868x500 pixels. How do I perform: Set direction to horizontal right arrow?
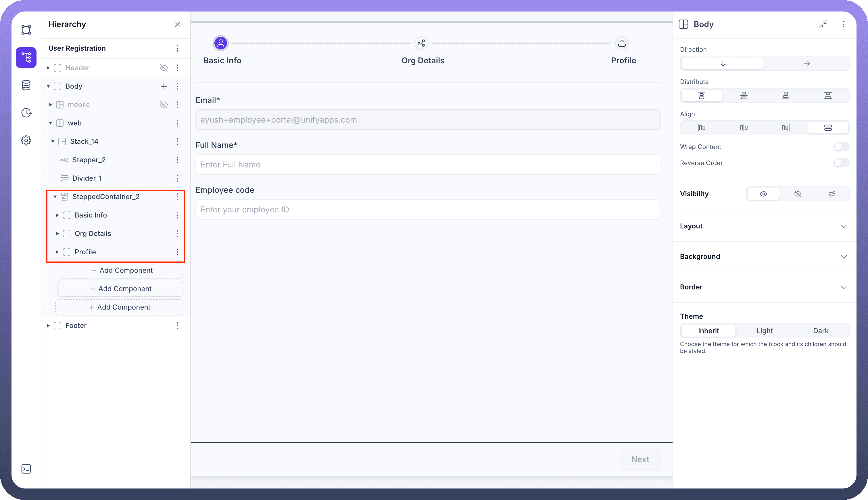pos(806,64)
